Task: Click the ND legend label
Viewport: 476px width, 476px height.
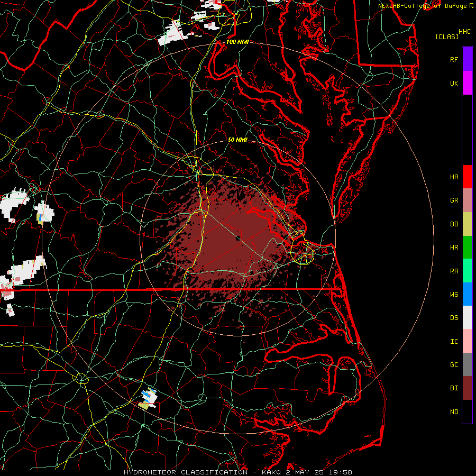Action: tap(454, 412)
